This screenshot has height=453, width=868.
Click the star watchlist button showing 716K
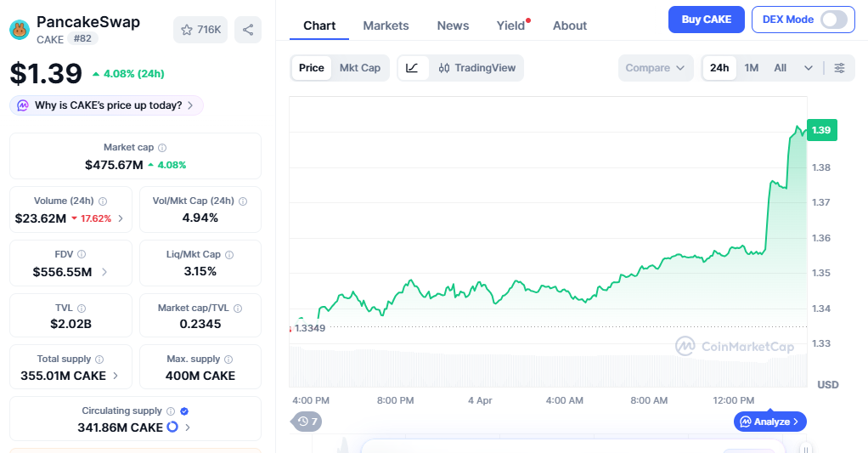pyautogui.click(x=200, y=30)
